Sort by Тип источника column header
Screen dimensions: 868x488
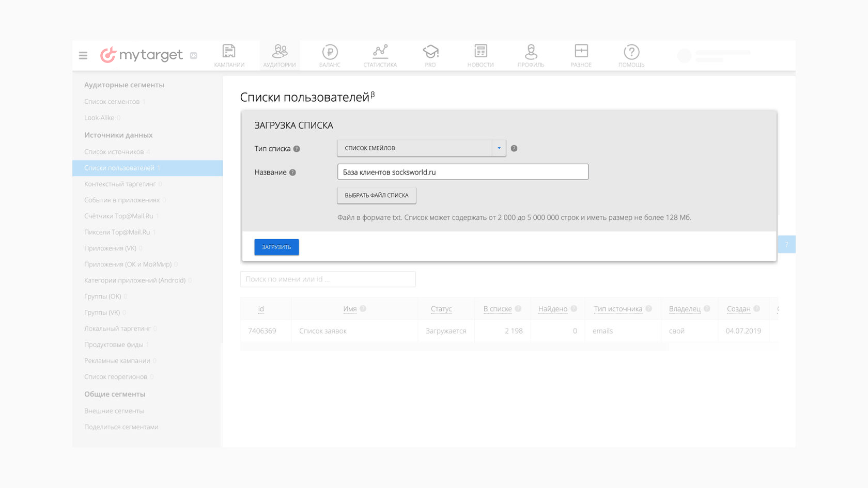coord(618,309)
